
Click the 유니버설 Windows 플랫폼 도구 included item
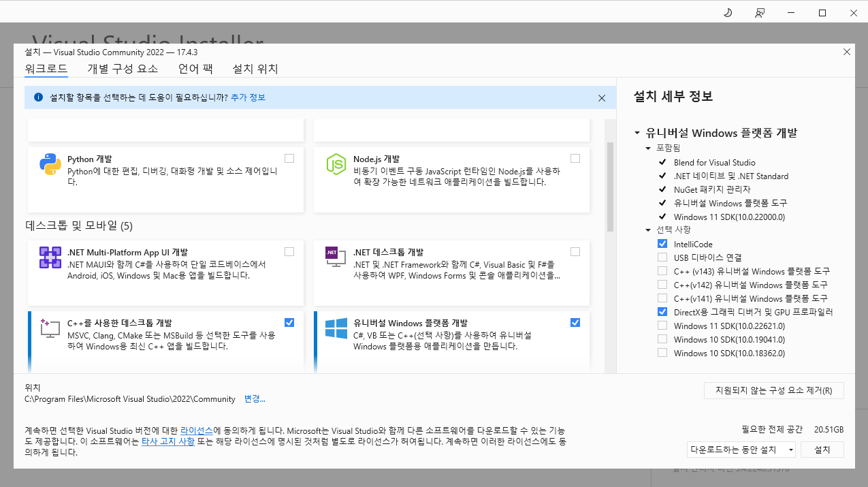730,203
